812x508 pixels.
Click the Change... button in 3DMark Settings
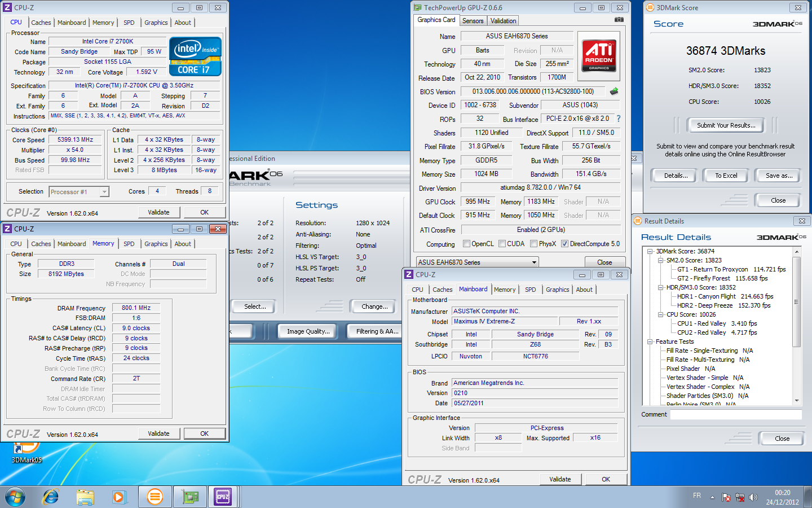(x=374, y=306)
